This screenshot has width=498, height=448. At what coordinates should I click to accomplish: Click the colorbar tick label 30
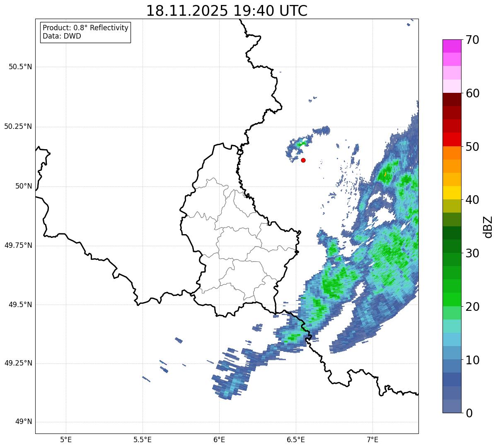click(472, 253)
